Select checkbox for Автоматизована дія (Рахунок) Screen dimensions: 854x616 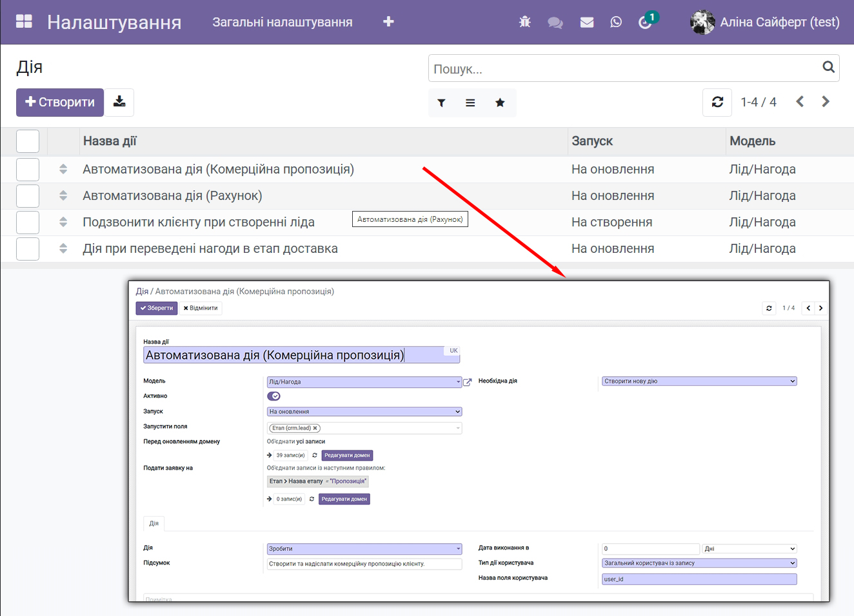[x=28, y=196]
